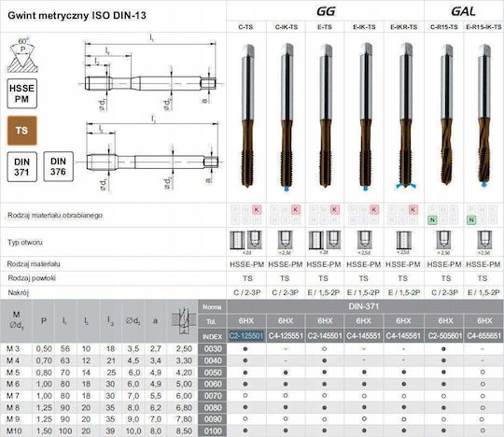504x437 pixels.
Task: Click the size code 0100
Action: click(x=213, y=431)
